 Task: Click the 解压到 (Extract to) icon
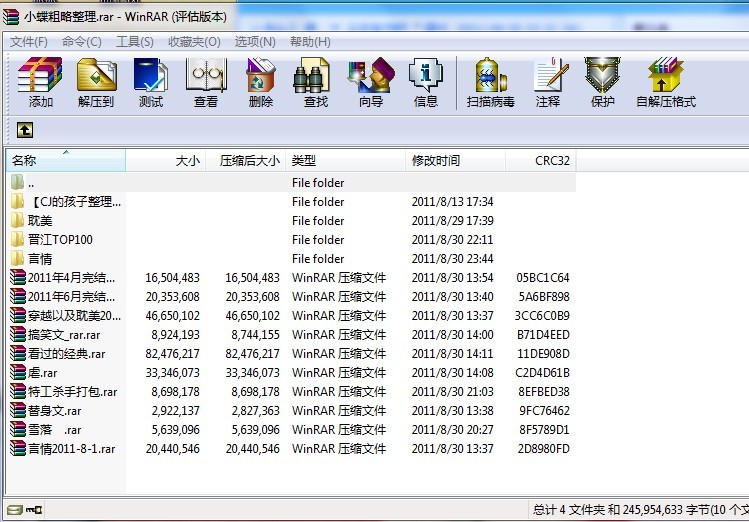pos(96,81)
